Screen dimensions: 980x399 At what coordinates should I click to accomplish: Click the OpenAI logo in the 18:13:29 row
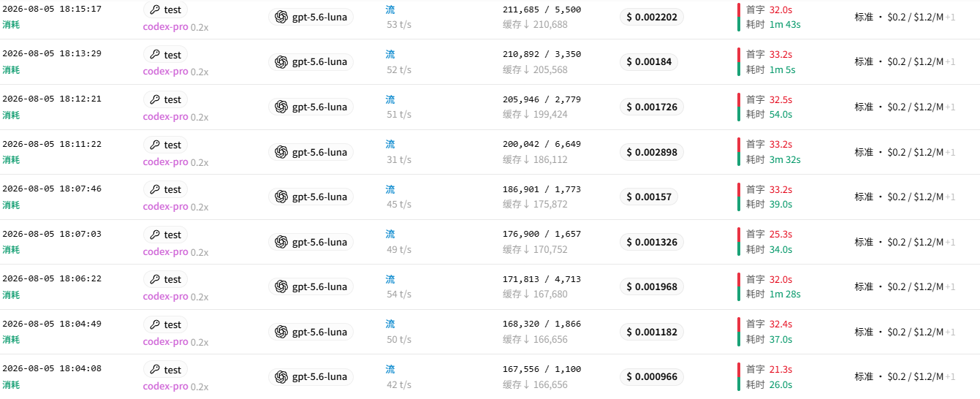point(281,62)
